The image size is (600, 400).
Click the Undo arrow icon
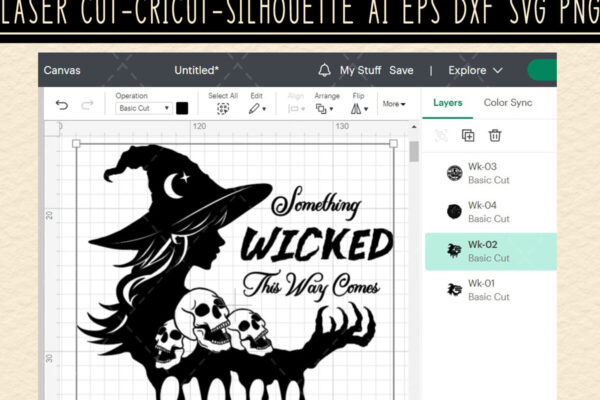coord(62,105)
